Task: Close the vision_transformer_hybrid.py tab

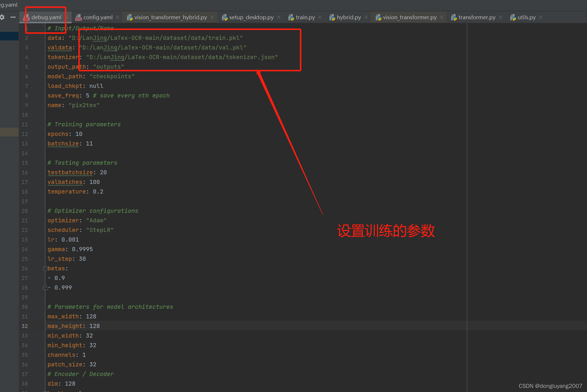Action: 212,17
